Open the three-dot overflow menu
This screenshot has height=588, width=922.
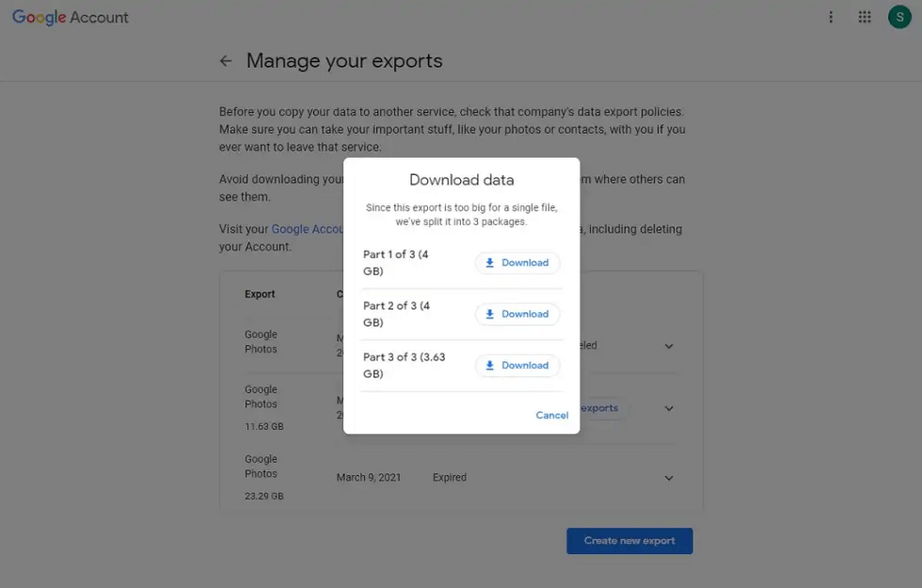(831, 17)
